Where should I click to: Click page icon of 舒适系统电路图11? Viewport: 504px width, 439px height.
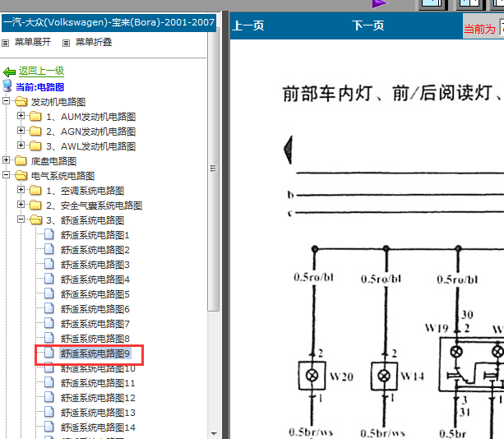pyautogui.click(x=49, y=382)
